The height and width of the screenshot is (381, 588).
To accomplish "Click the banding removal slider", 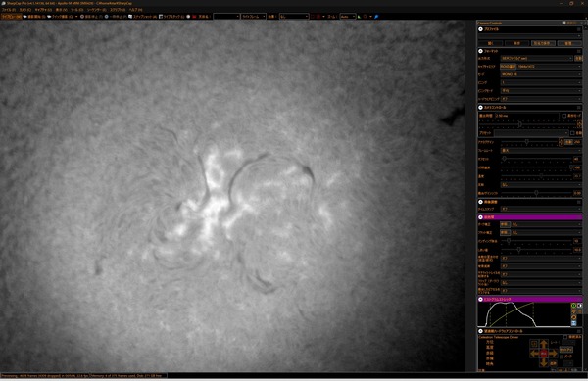I will tap(536, 241).
